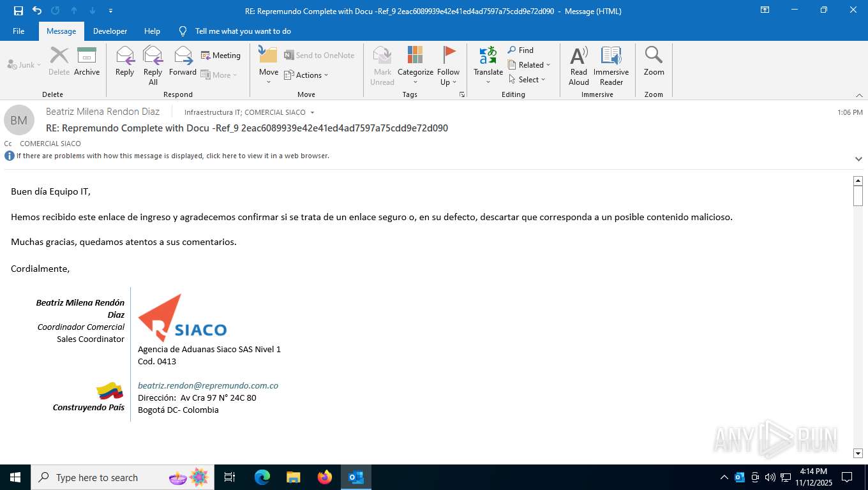Click the SIACO logo image

pos(183,317)
